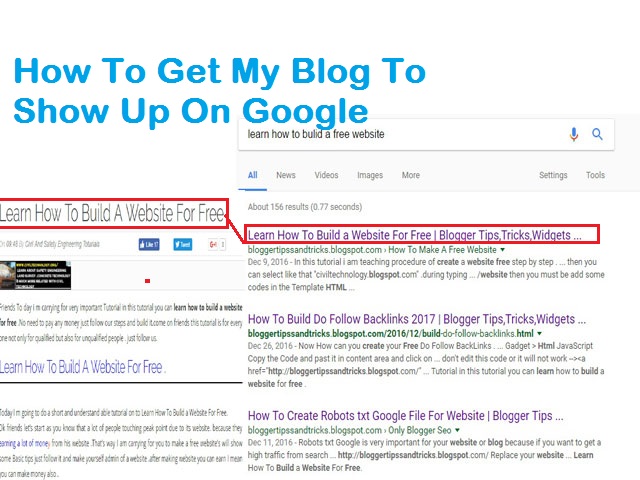Click the Google Plus share button

(213, 244)
